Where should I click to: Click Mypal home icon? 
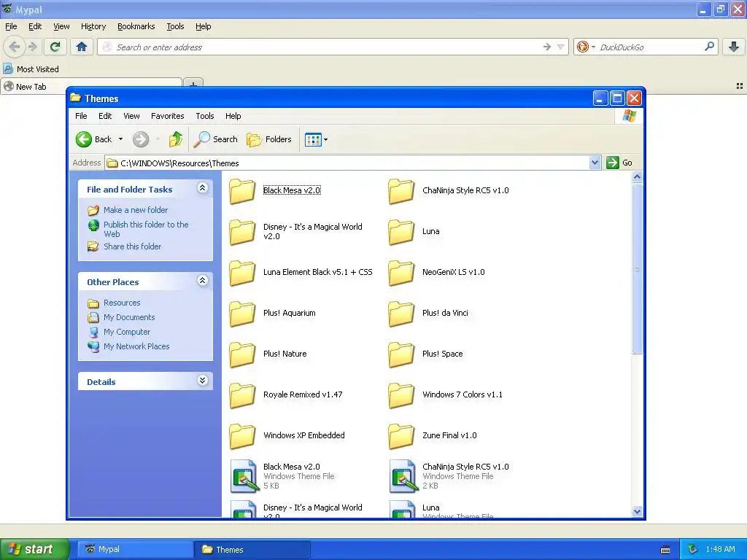tap(82, 47)
